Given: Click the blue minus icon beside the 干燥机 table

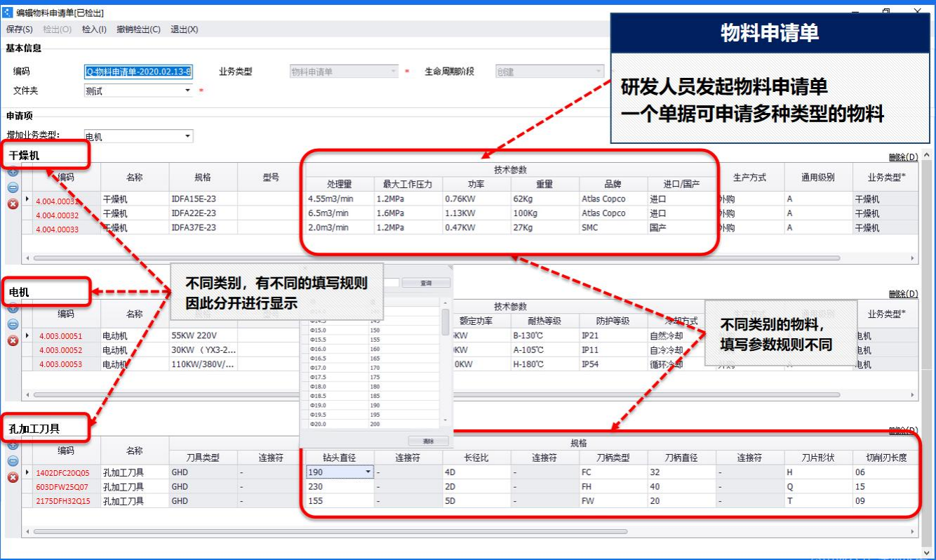Looking at the screenshot, I should click(13, 187).
